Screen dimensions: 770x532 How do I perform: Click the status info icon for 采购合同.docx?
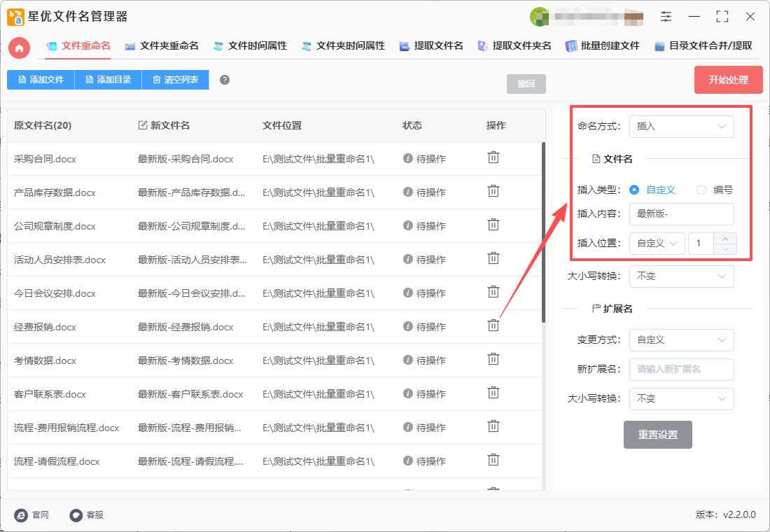pyautogui.click(x=407, y=158)
